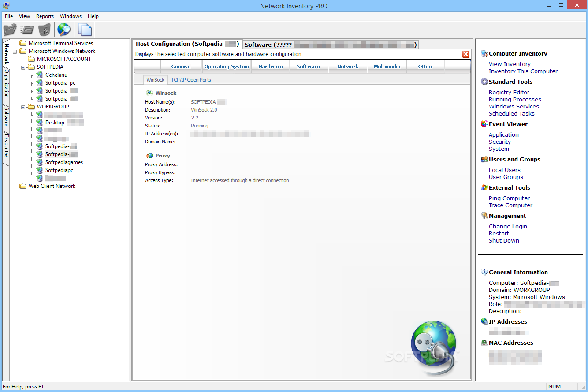The height and width of the screenshot is (392, 588).
Task: Open the Application event log link
Action: 504,134
